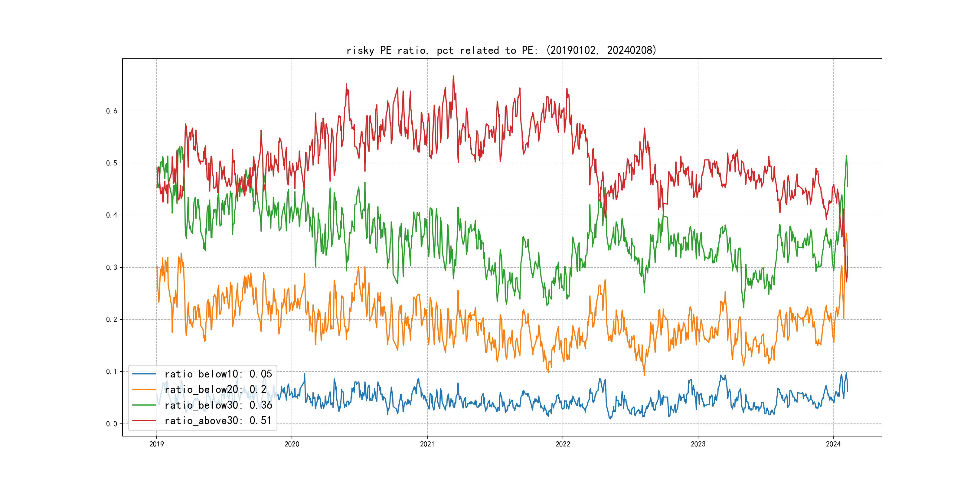Screen dimensions: 980x490
Task: Click the 0.3 y-axis tick label
Action: click(112, 267)
